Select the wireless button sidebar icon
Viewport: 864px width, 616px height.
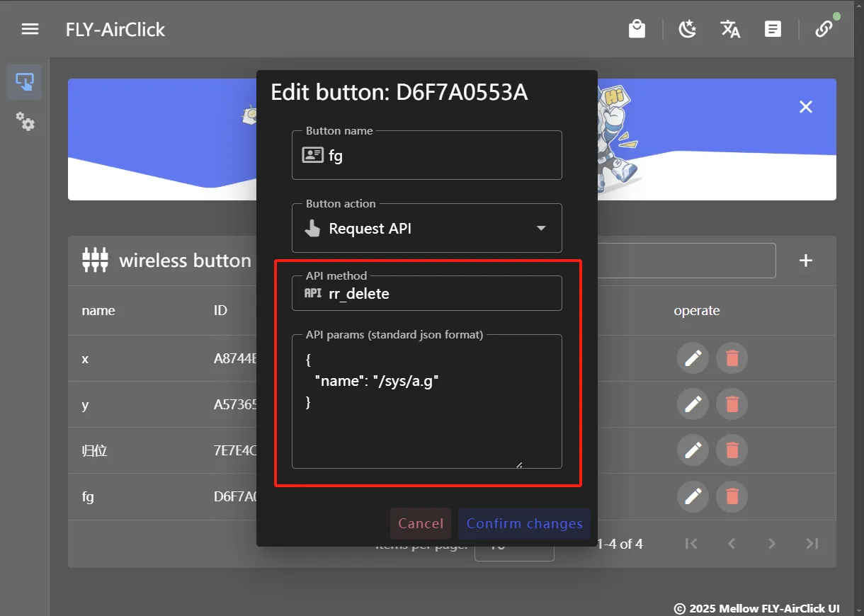click(x=25, y=82)
